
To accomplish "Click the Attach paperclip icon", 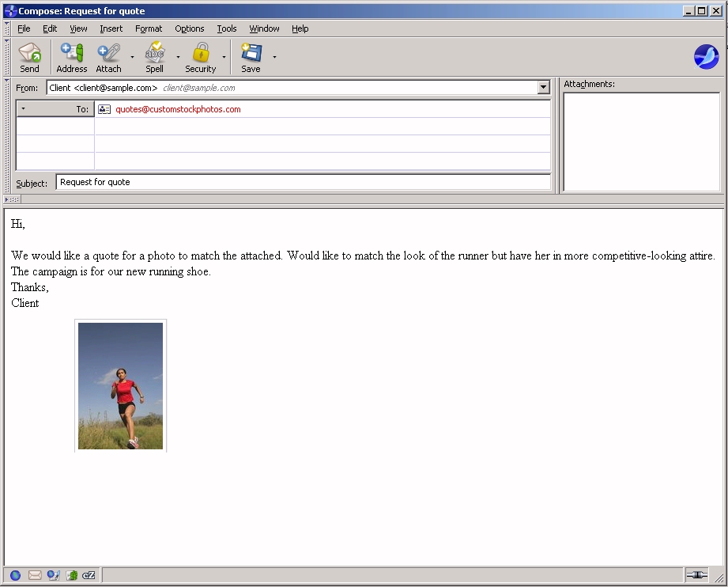I will pyautogui.click(x=108, y=52).
